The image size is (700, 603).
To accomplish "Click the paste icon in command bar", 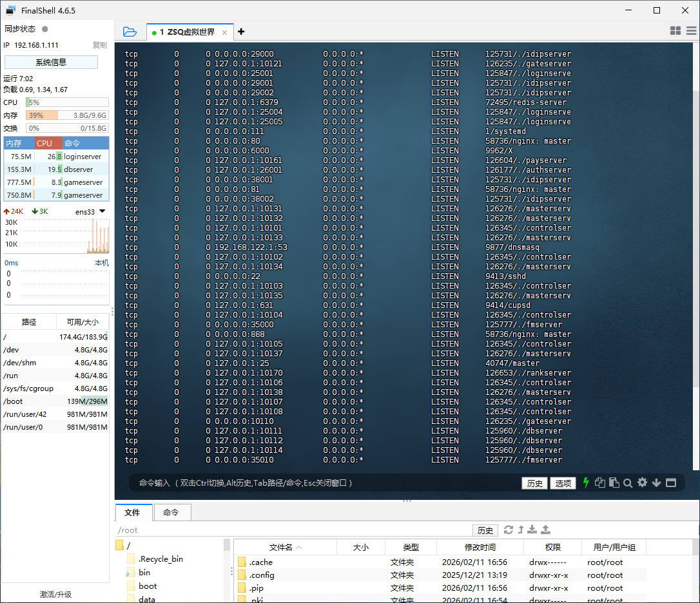I will pyautogui.click(x=614, y=483).
